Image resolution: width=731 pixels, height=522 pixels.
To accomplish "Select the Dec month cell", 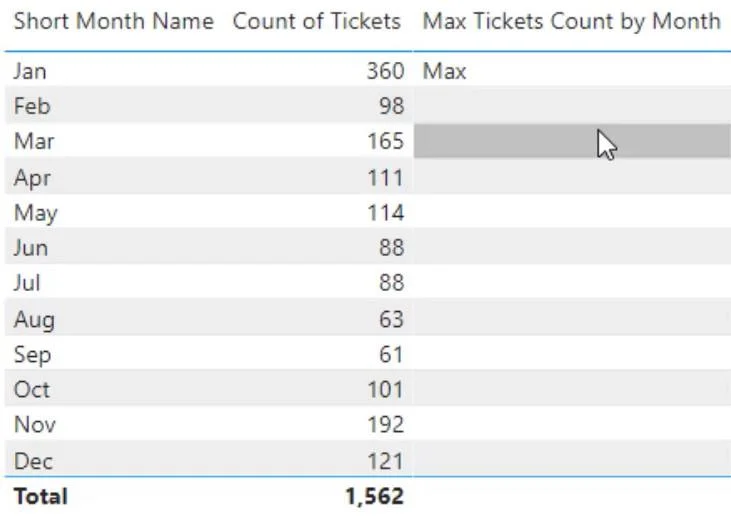I will pos(34,461).
